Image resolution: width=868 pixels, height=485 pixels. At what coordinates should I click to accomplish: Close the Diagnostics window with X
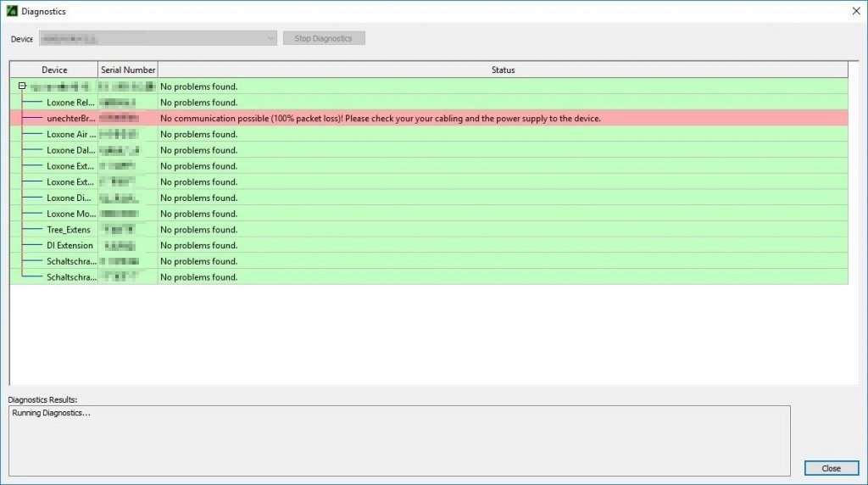pyautogui.click(x=853, y=12)
